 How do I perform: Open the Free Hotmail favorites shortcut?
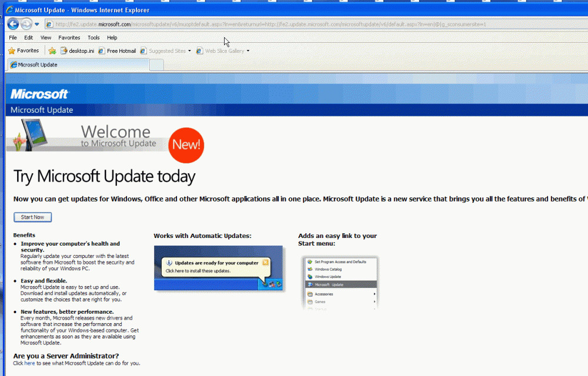pos(117,51)
